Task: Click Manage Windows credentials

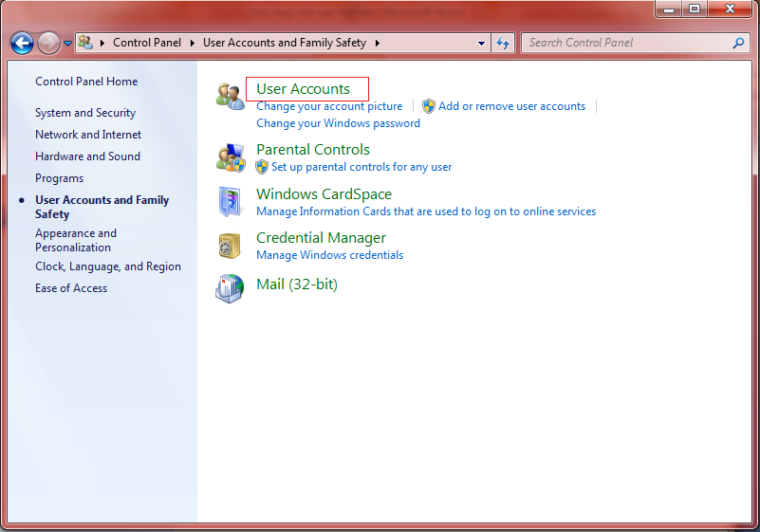Action: [330, 255]
